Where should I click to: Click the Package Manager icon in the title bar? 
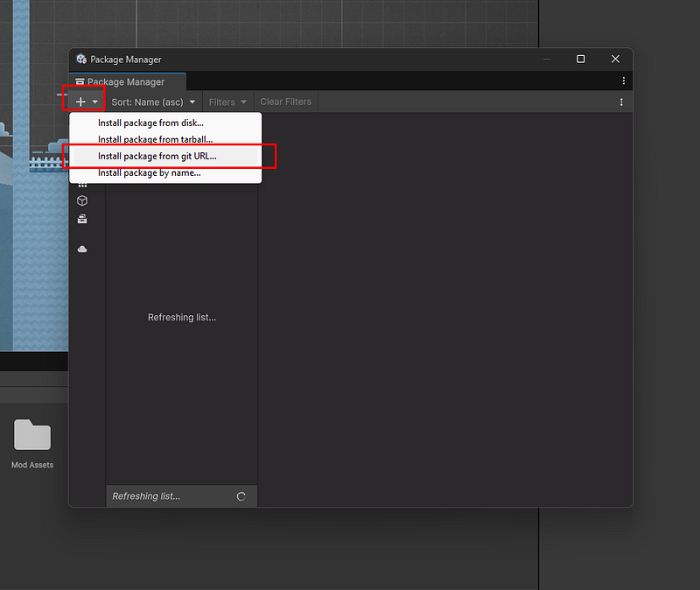tap(80, 59)
